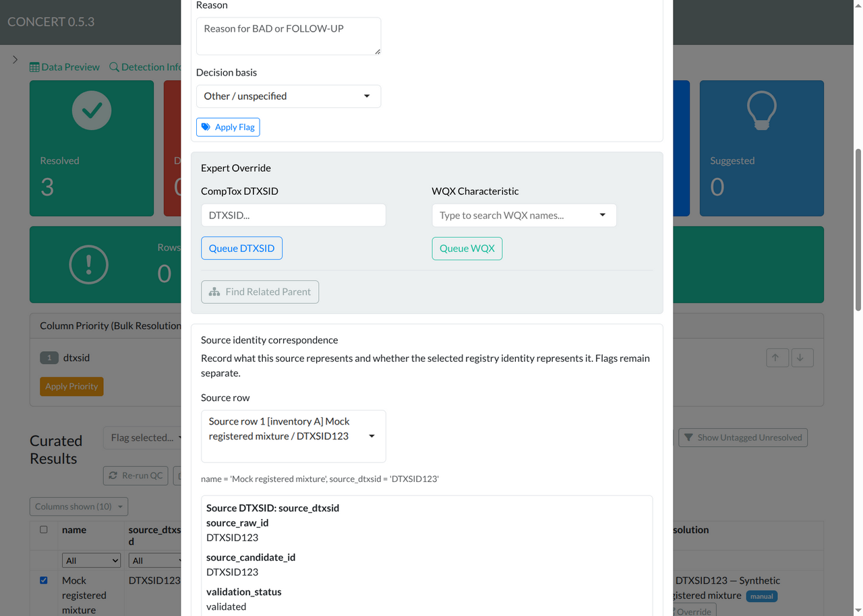863x616 pixels.
Task: Click the Reason text area
Action: (x=289, y=36)
